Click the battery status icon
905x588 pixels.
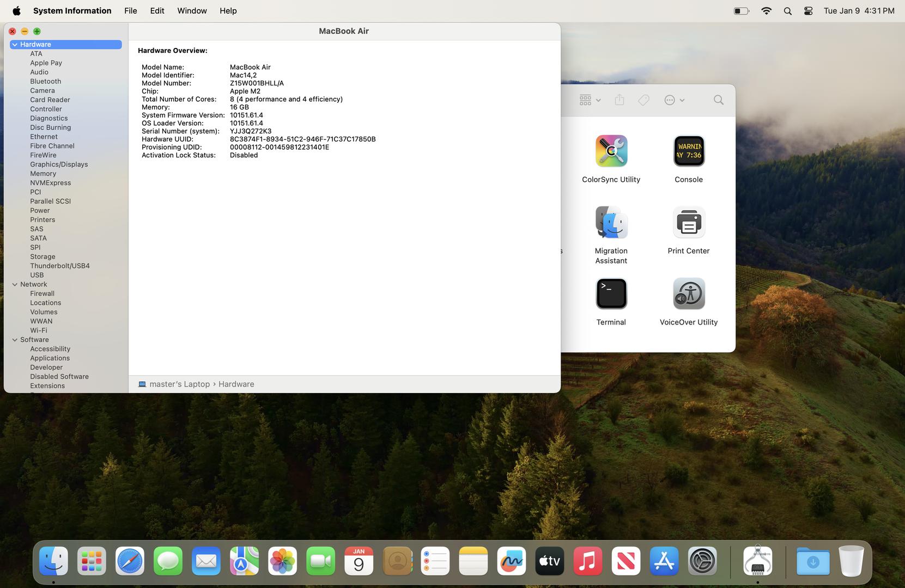coord(741,11)
